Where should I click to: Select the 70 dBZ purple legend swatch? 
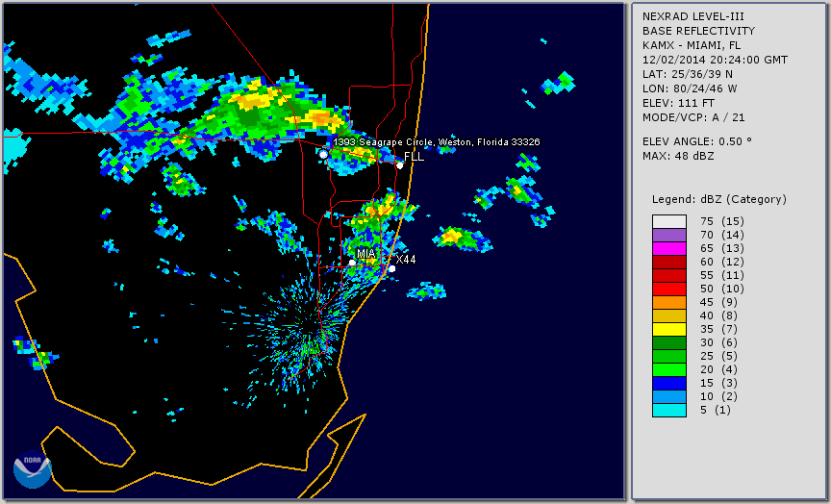tap(669, 235)
